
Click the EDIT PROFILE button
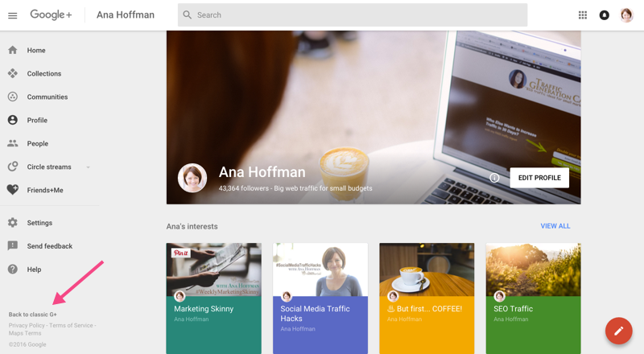pos(539,178)
